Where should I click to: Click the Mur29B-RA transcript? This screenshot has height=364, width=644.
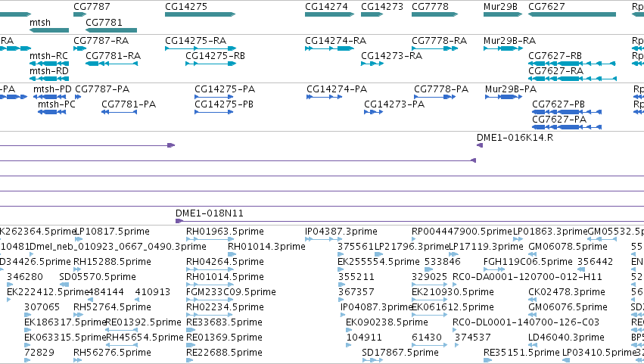pyautogui.click(x=509, y=41)
